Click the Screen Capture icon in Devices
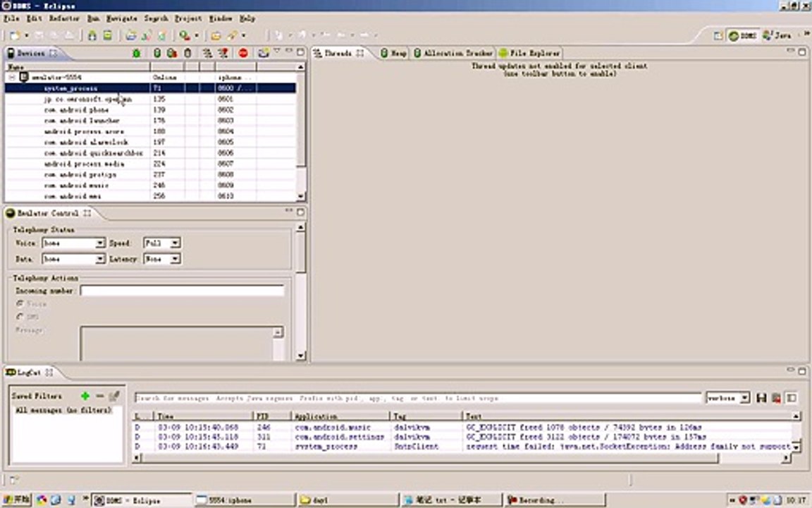This screenshot has height=508, width=812. point(264,53)
